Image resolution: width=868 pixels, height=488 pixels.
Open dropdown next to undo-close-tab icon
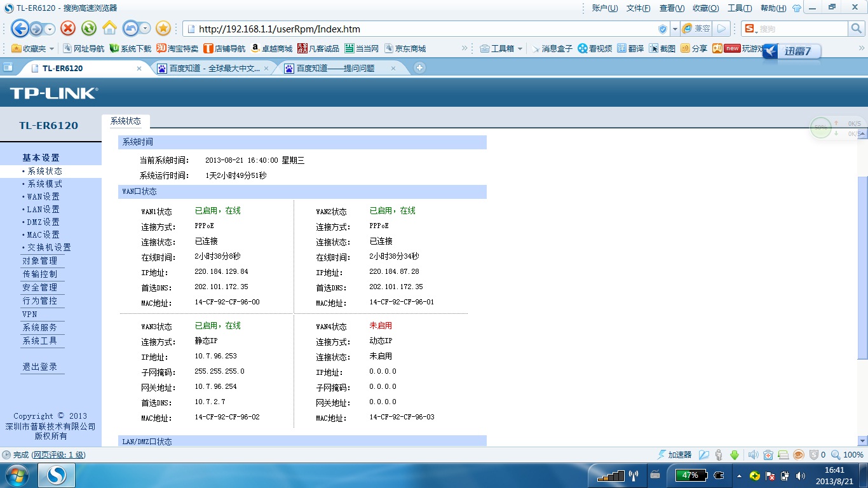pos(146,29)
